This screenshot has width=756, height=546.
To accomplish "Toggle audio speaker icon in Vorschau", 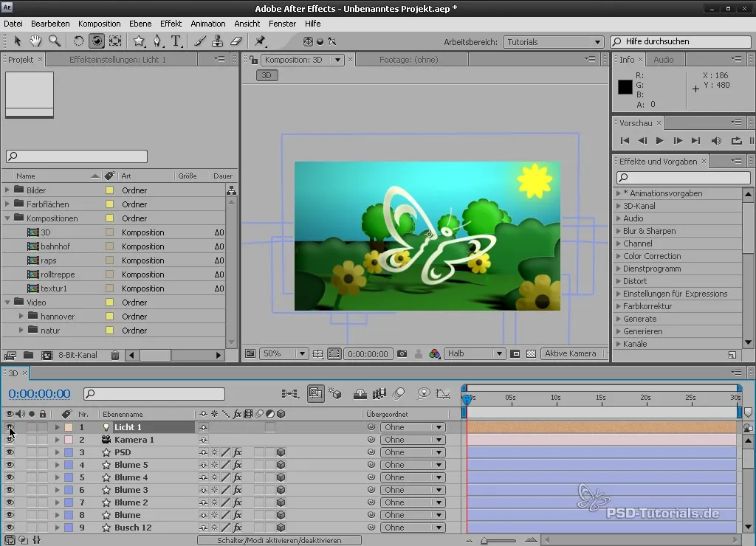I will [x=716, y=141].
